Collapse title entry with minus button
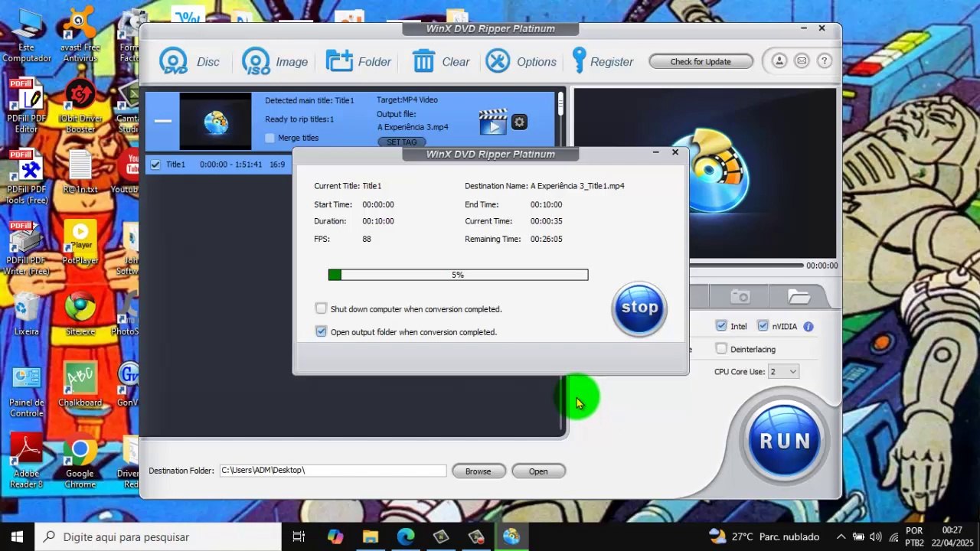The image size is (980, 551). click(162, 121)
